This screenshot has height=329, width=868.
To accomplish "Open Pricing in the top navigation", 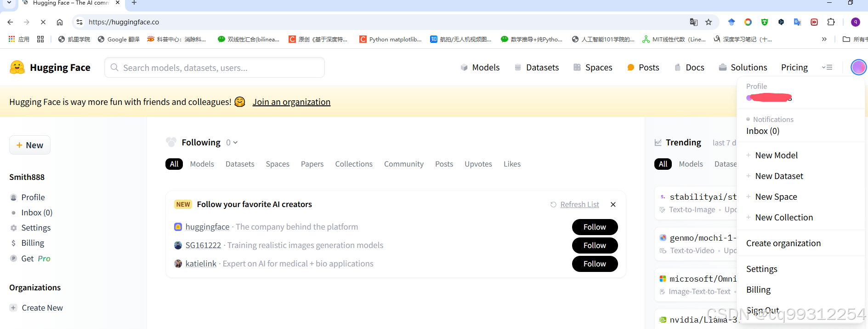I will [x=794, y=67].
